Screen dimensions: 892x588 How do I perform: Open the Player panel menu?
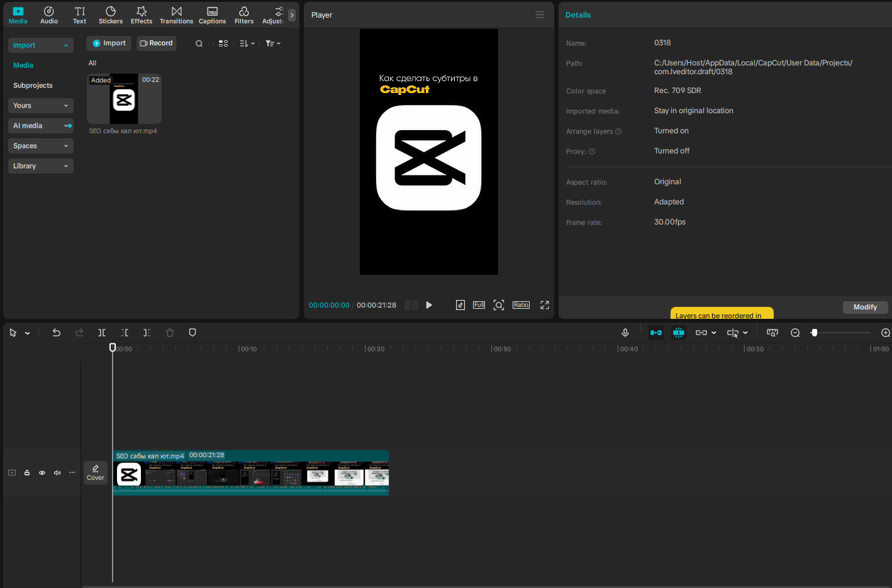tap(540, 15)
